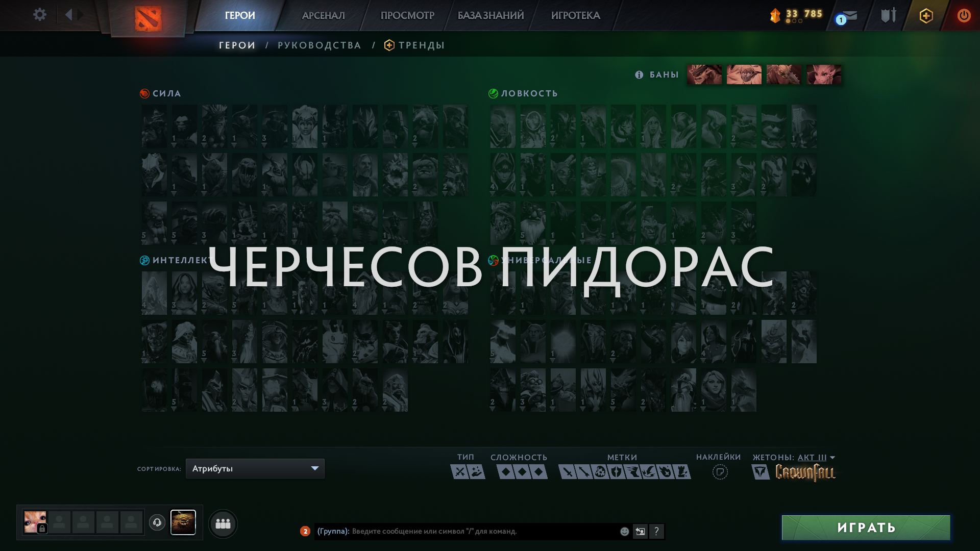Open the settings gear icon
Viewport: 980px width, 551px height.
pos(40,14)
